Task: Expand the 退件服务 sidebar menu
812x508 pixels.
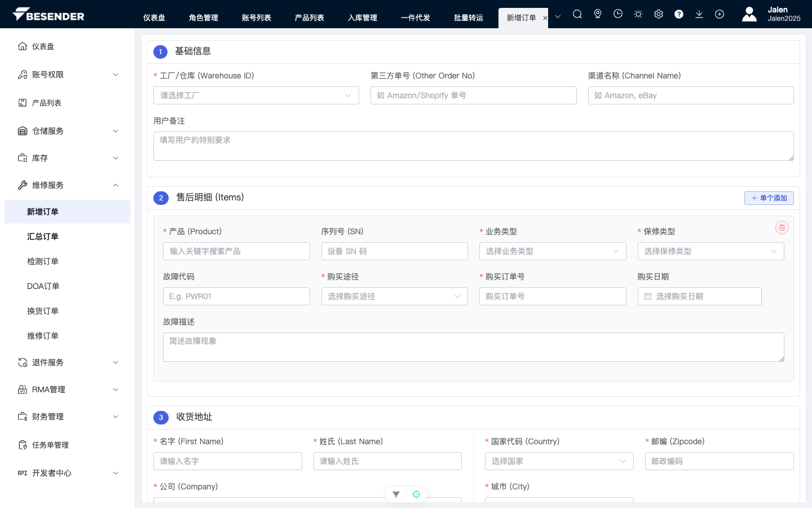Action: point(116,362)
